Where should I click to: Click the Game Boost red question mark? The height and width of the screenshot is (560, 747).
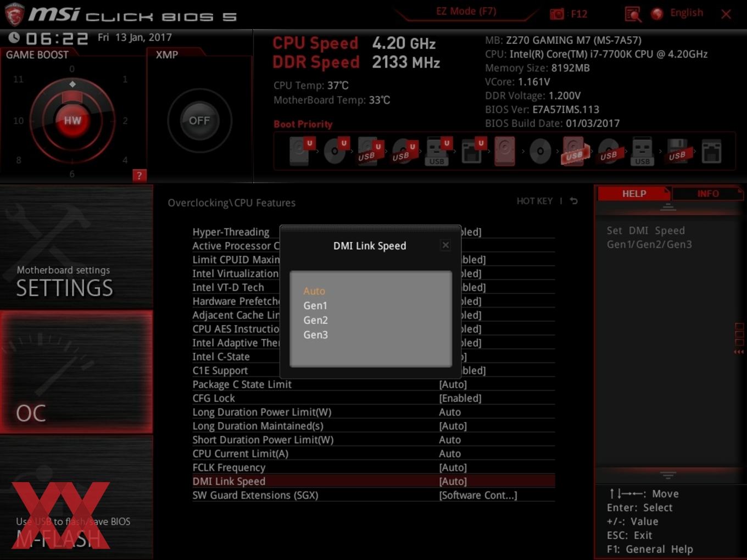140,176
